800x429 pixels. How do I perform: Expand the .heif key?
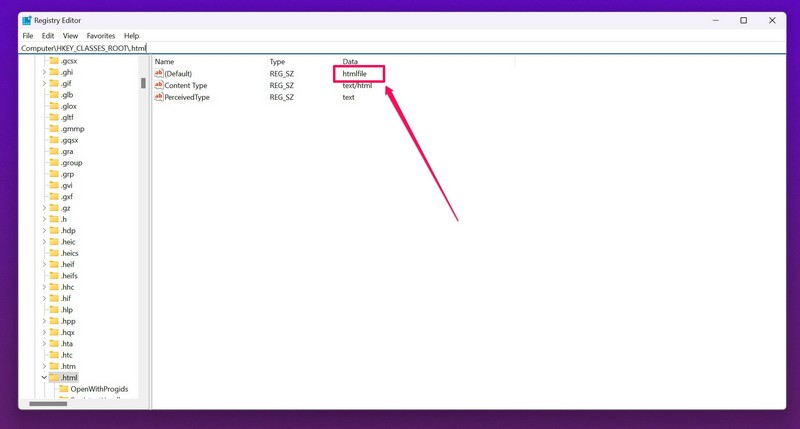44,264
